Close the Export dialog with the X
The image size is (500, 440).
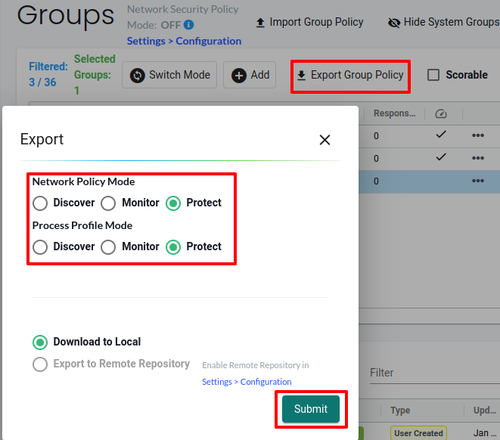click(325, 140)
